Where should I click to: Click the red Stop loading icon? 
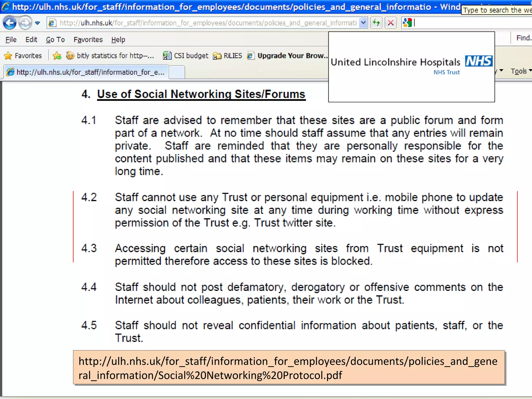tap(390, 23)
